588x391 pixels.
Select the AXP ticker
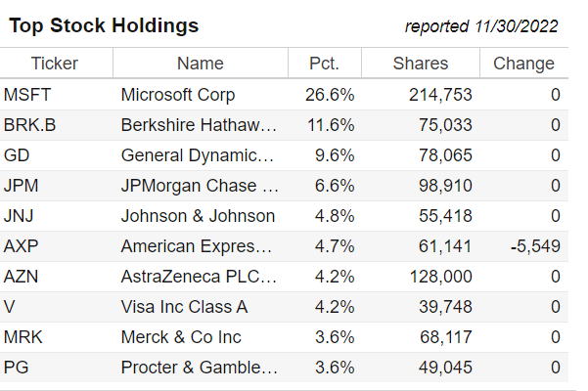[21, 246]
